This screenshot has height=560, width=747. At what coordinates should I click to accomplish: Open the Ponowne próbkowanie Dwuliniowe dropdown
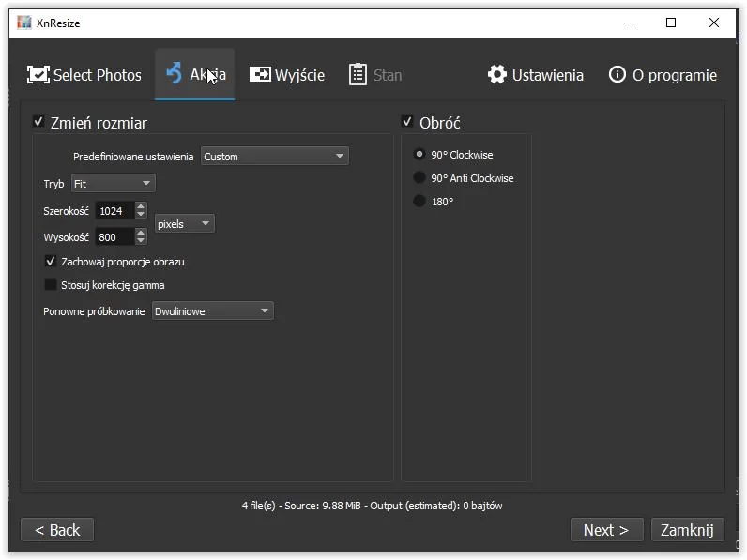coord(213,311)
